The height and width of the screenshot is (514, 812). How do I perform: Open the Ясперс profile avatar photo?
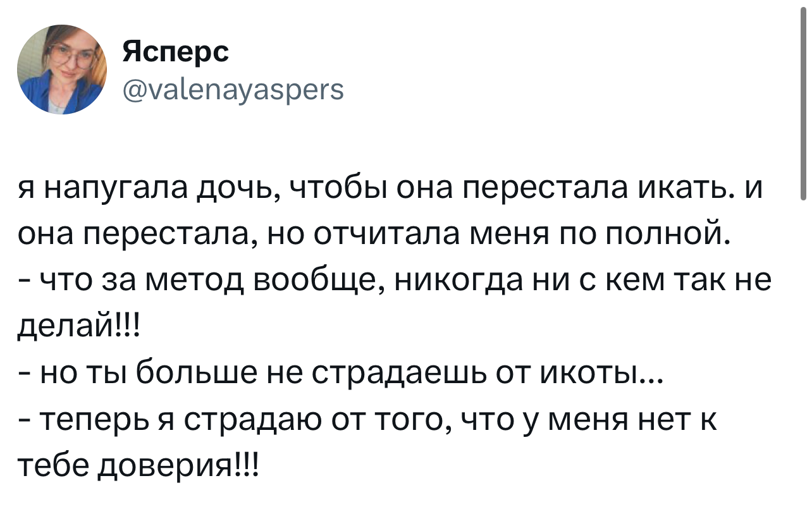pyautogui.click(x=62, y=70)
